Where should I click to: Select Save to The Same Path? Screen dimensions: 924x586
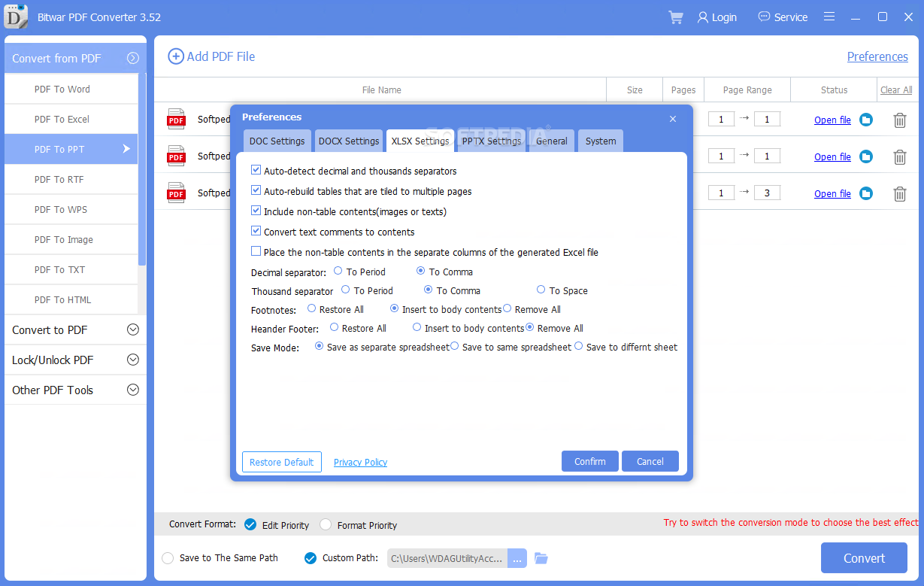(x=168, y=558)
